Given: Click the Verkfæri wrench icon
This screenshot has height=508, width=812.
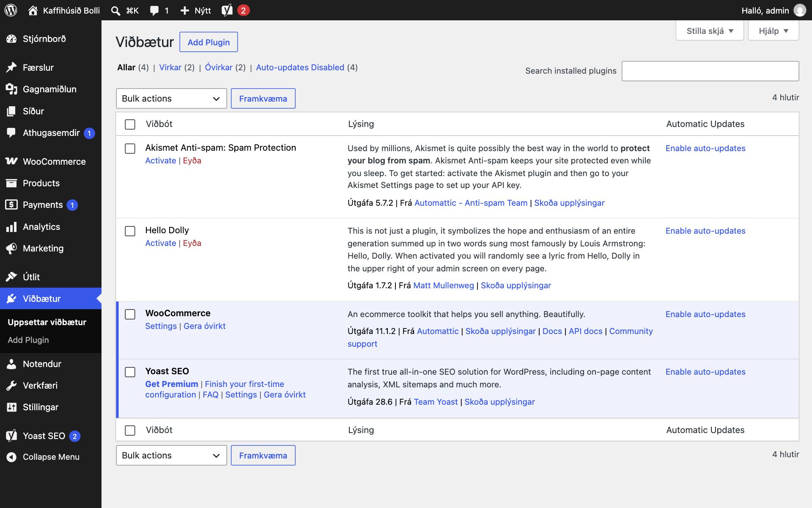Looking at the screenshot, I should (x=11, y=385).
